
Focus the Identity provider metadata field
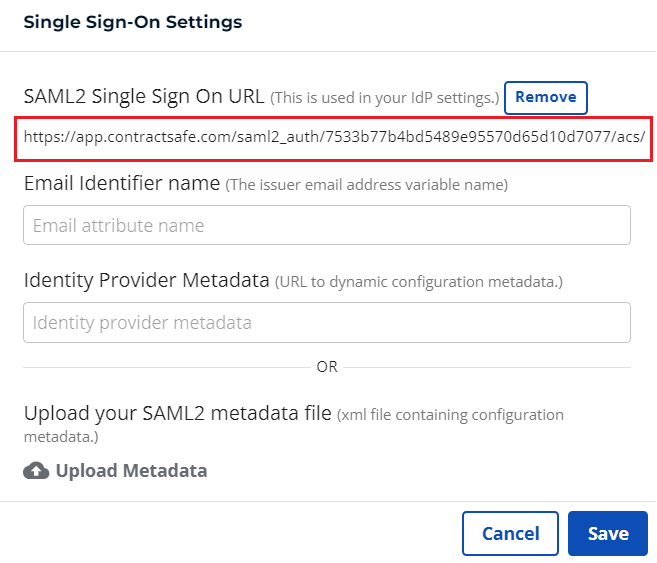point(327,322)
